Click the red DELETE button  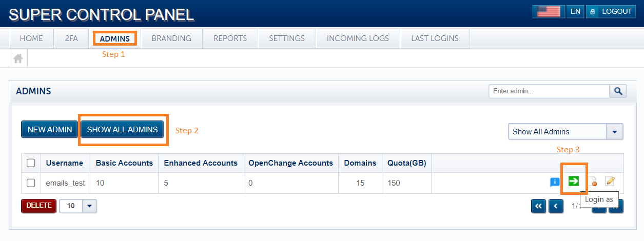pyautogui.click(x=39, y=206)
